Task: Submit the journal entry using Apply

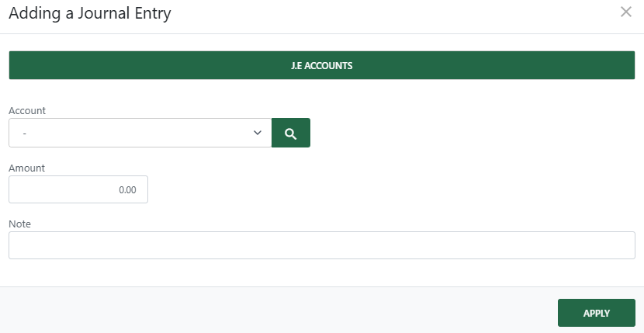Action: [x=596, y=313]
